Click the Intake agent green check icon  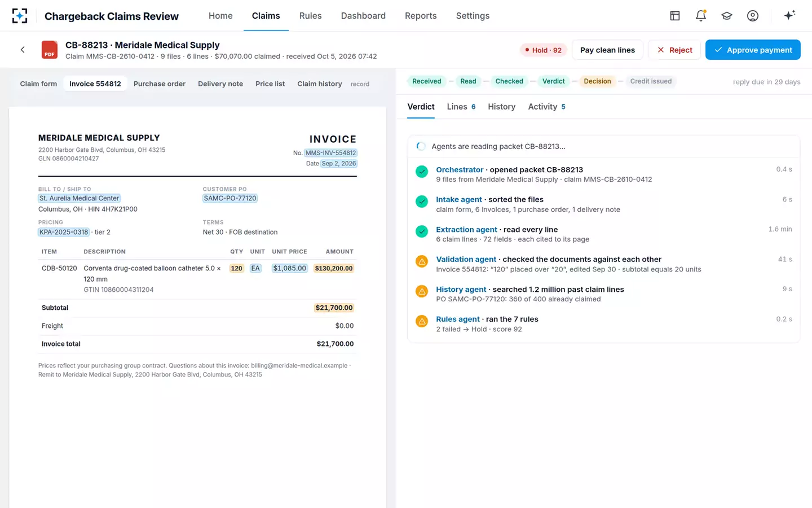[422, 202]
